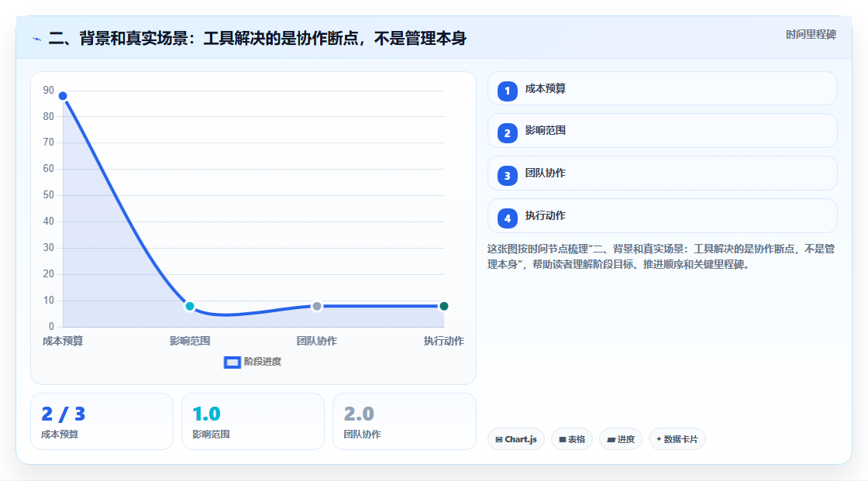Click the y-axis value 90
Viewport: 868px width, 481px height.
pos(49,90)
